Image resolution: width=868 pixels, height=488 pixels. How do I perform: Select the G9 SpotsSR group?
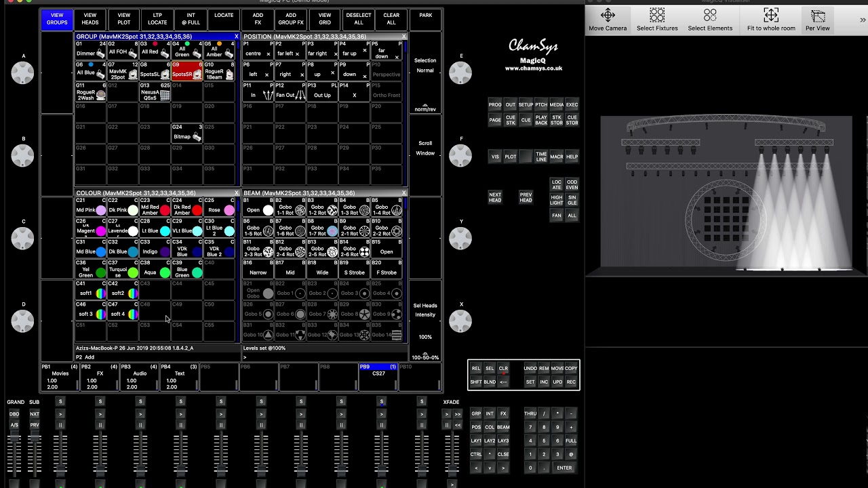[x=186, y=71]
